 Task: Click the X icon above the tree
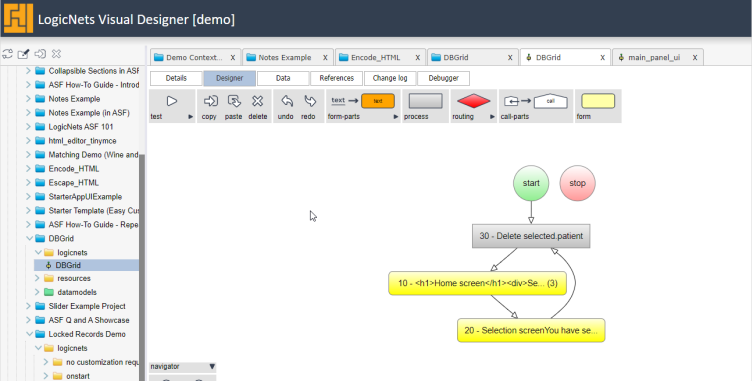click(56, 54)
